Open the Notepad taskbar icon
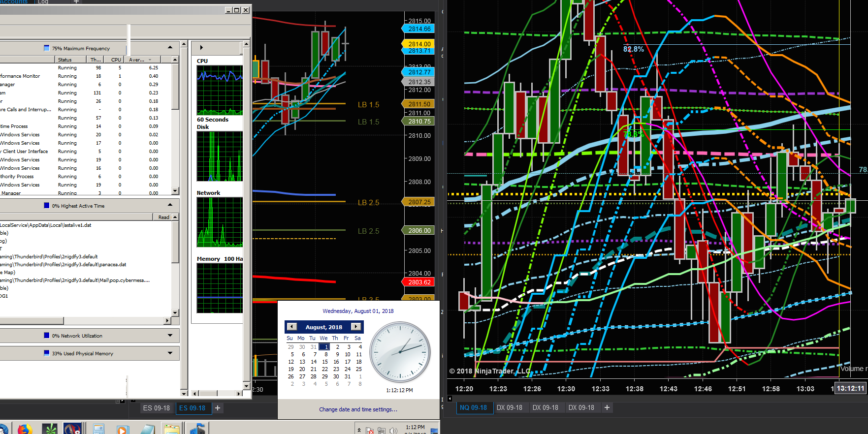The height and width of the screenshot is (434, 868). (x=147, y=430)
